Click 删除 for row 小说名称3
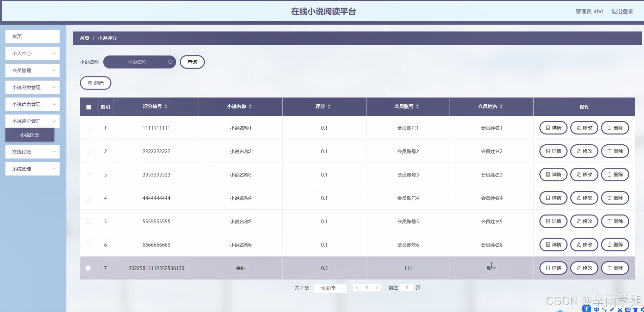Image resolution: width=644 pixels, height=312 pixels. 615,175
